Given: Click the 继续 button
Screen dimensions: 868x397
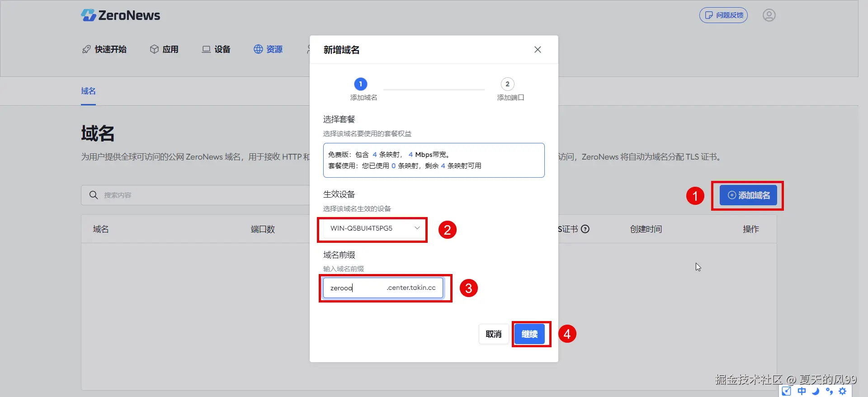Looking at the screenshot, I should click(x=529, y=334).
